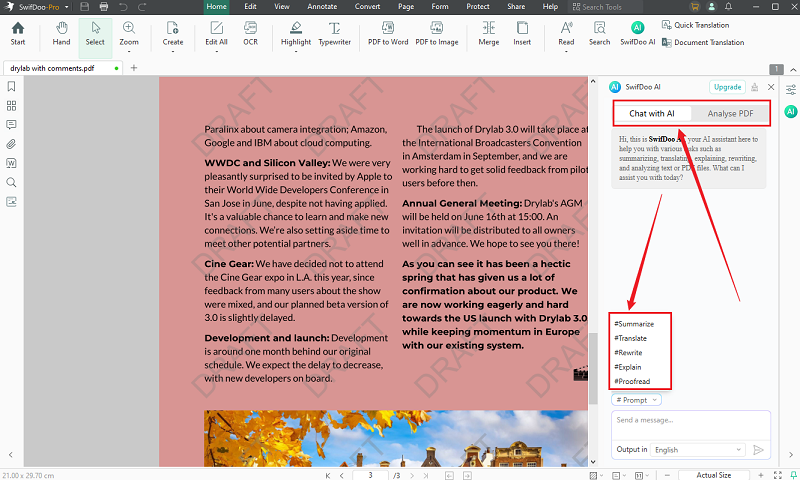Viewport: 800px width, 480px height.
Task: Open the Zoom tool dropdown
Action: [x=129, y=52]
